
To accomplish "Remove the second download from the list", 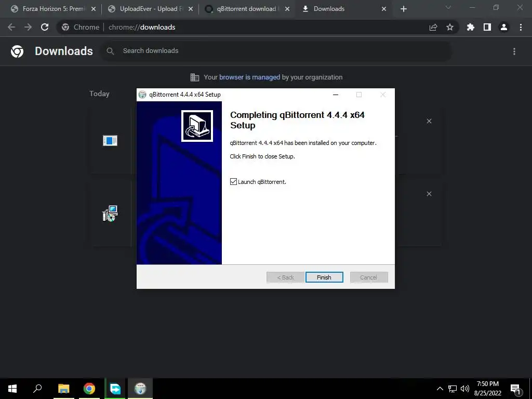I will point(429,194).
